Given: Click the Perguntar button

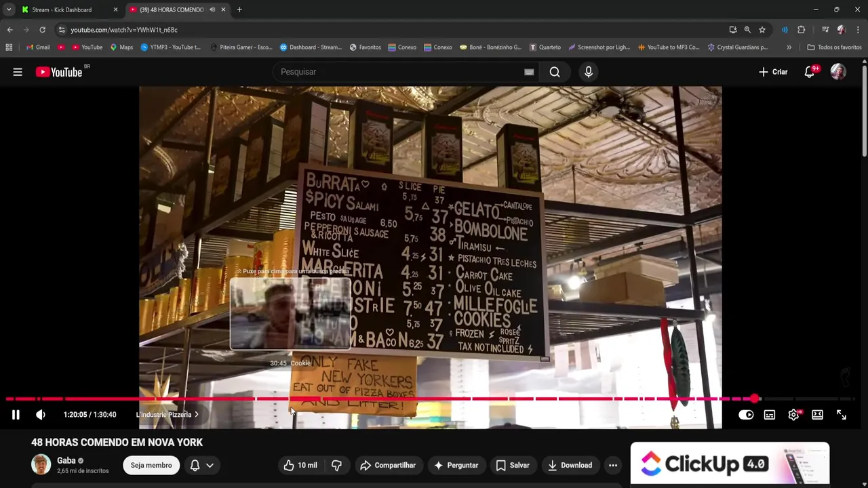Looking at the screenshot, I should pos(456,465).
